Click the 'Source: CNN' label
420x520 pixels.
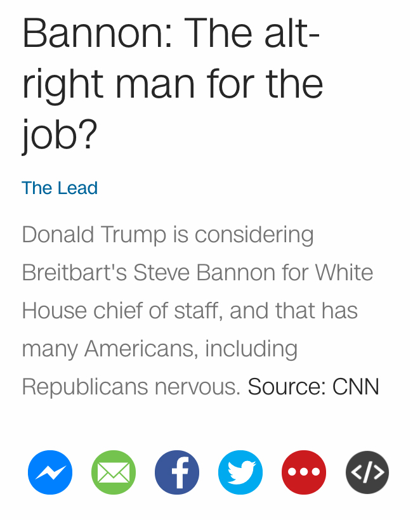coord(313,386)
